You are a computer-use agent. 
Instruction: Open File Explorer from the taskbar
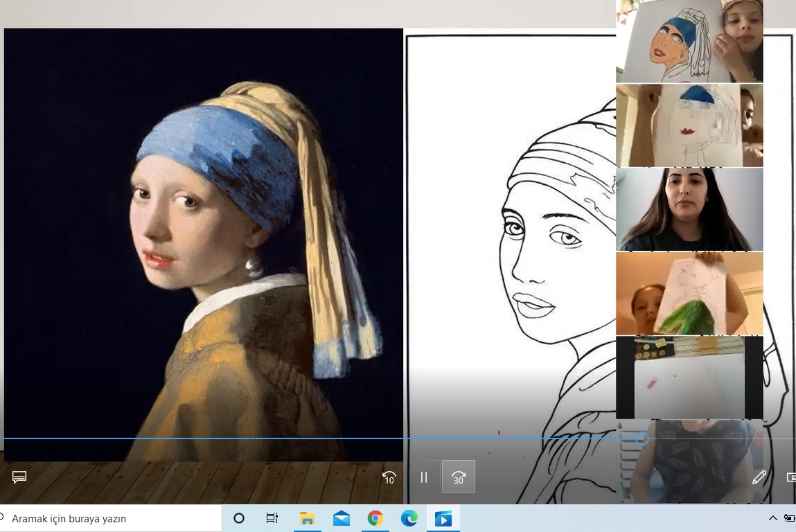[307, 518]
